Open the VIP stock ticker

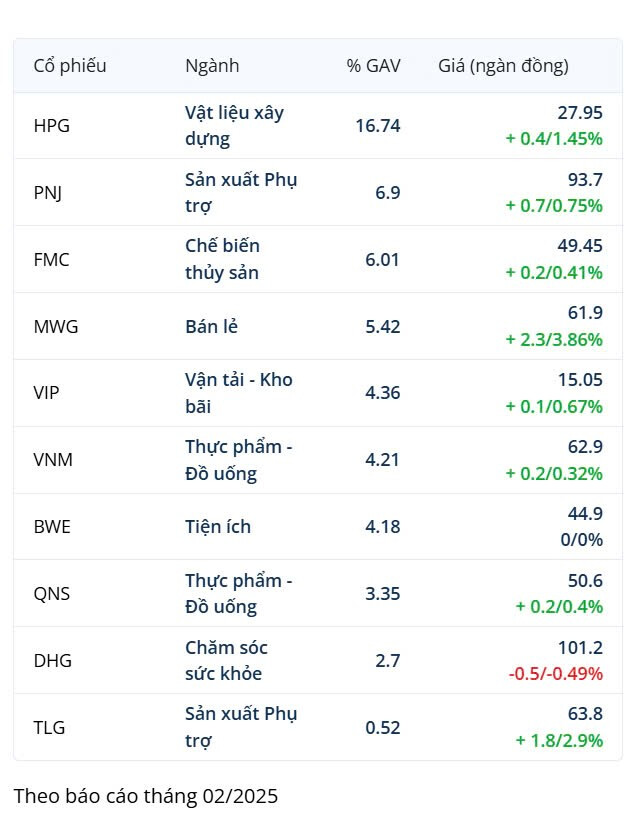click(x=47, y=393)
